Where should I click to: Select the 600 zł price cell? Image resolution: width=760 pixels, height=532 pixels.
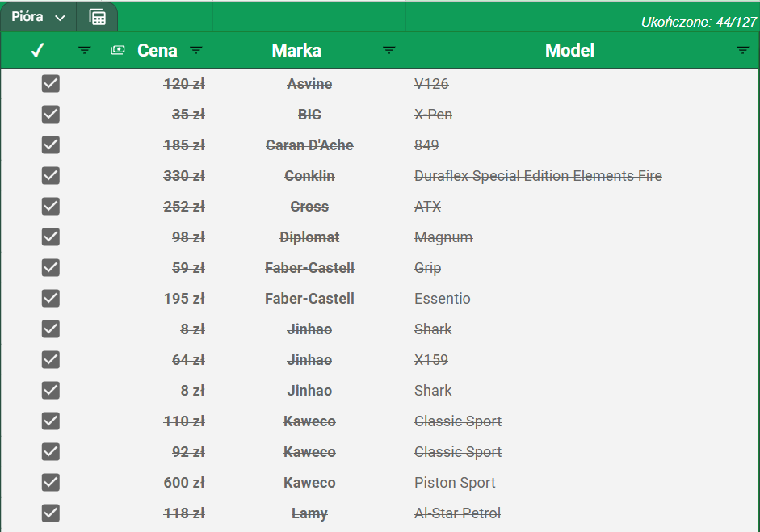[x=184, y=483]
